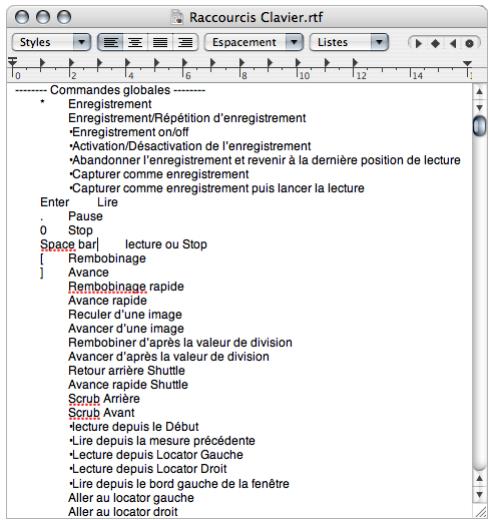Click the top scroll-up arrow of scrollbar
This screenshot has height=520, width=490.
click(x=479, y=92)
